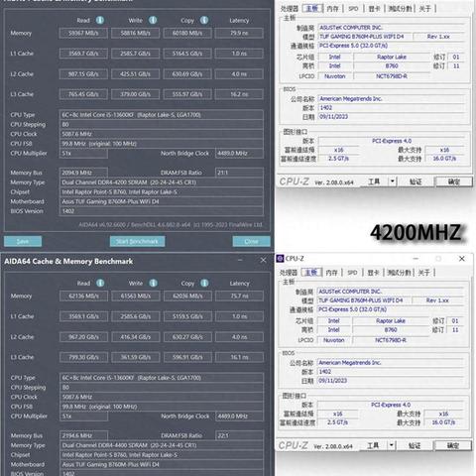The width and height of the screenshot is (476, 476).
Task: Open 关于 tab in upper CPU-Z window
Action: coord(425,9)
